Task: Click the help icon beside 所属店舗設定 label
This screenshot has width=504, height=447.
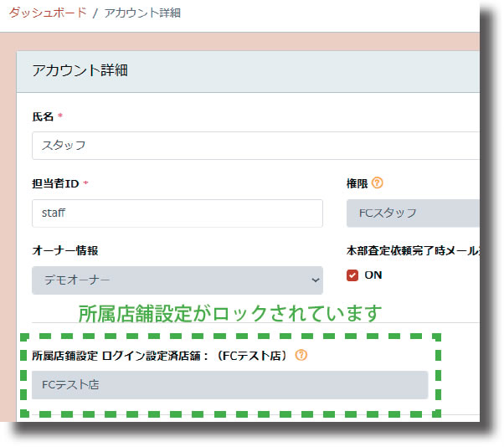Action: [301, 355]
